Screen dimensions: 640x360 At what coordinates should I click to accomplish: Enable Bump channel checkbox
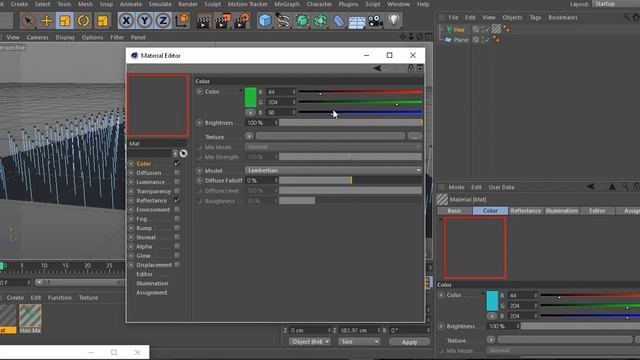pos(177,228)
